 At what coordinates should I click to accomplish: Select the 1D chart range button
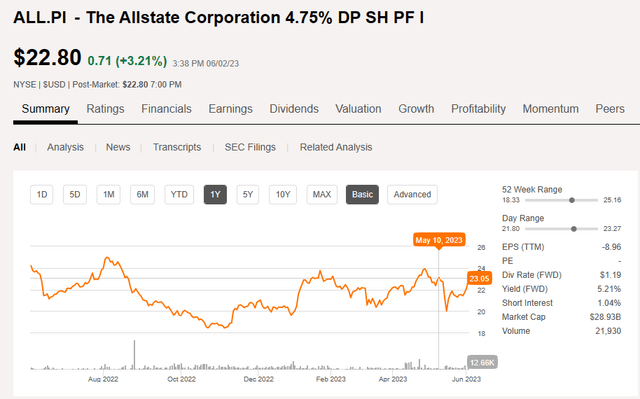[x=42, y=195]
